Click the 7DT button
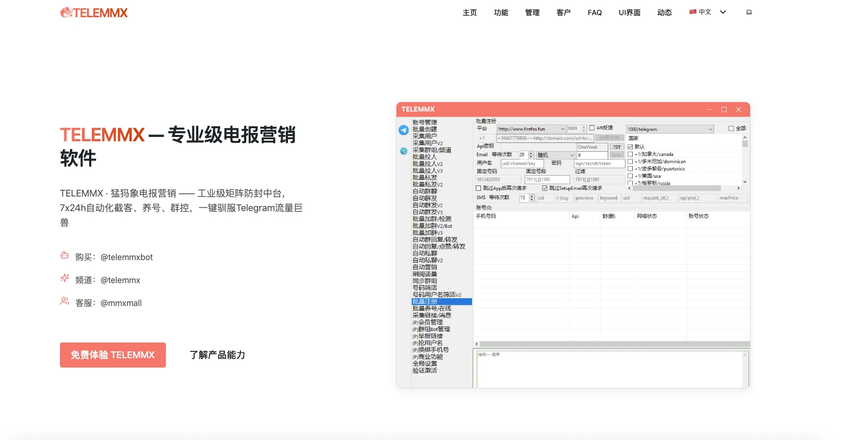This screenshot has height=440, width=868. tap(617, 147)
